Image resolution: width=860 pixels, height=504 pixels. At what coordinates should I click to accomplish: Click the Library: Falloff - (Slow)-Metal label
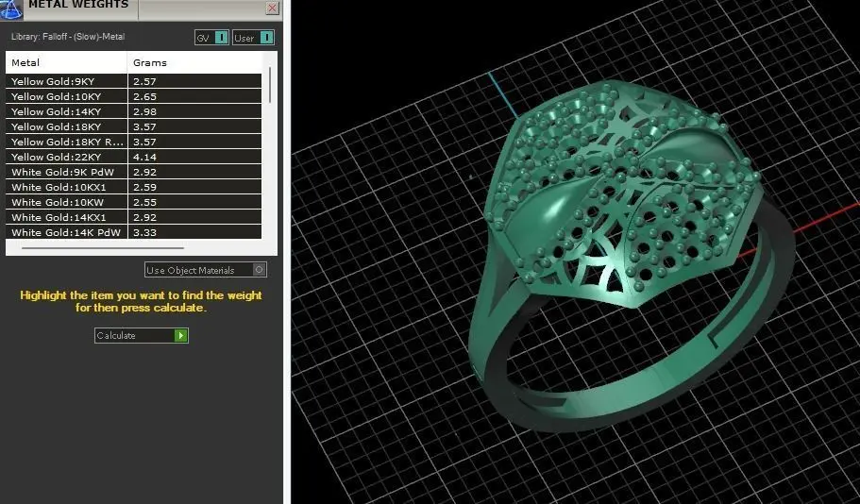[x=68, y=37]
